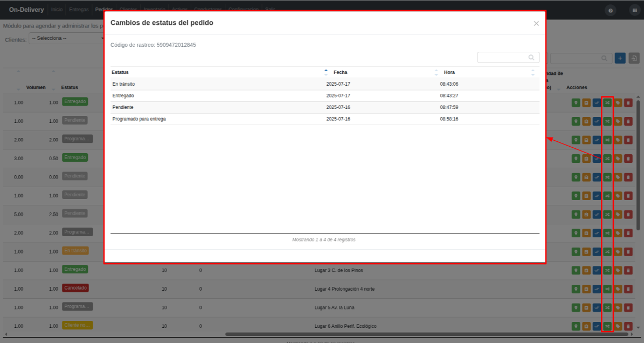Click the trash icon in the 3.00 volume row
Image resolution: width=644 pixels, height=343 pixels.
tap(628, 159)
